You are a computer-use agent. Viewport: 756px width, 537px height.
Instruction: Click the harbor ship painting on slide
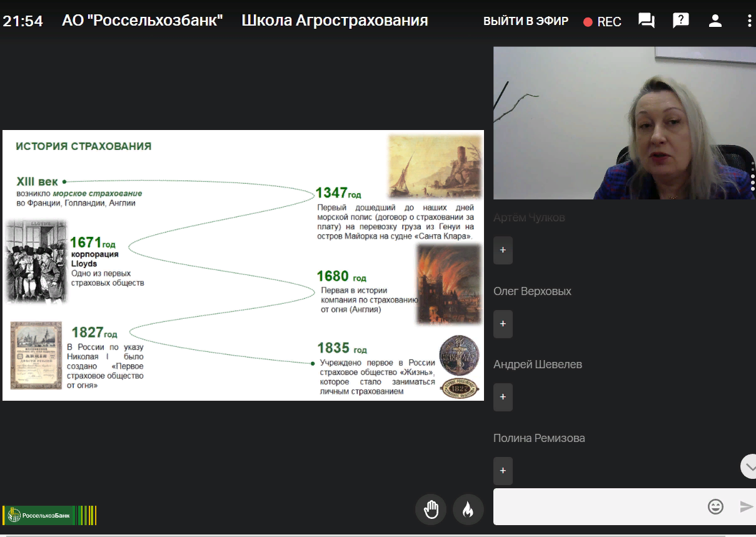coord(435,166)
